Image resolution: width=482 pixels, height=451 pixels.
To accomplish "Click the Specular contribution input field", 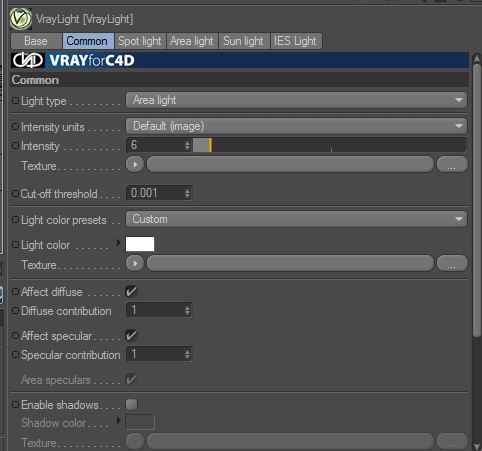I will point(155,354).
